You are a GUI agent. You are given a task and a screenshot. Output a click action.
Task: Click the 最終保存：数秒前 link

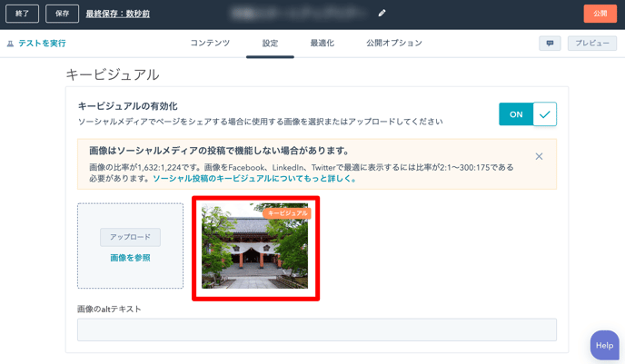pyautogui.click(x=118, y=14)
